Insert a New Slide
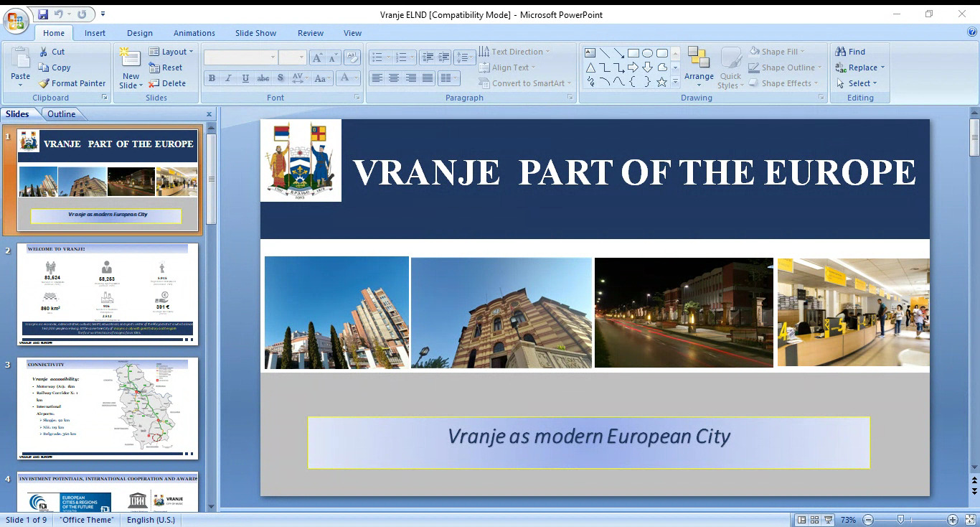 click(x=131, y=68)
